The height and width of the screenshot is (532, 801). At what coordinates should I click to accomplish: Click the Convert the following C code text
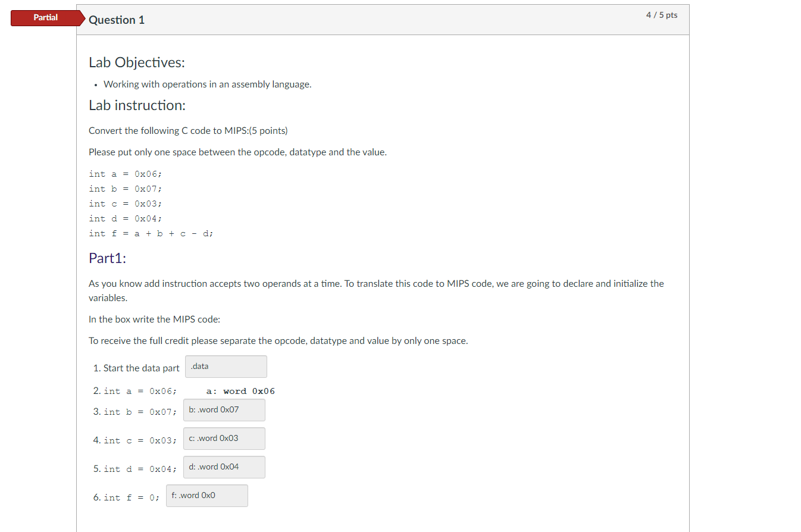point(188,130)
